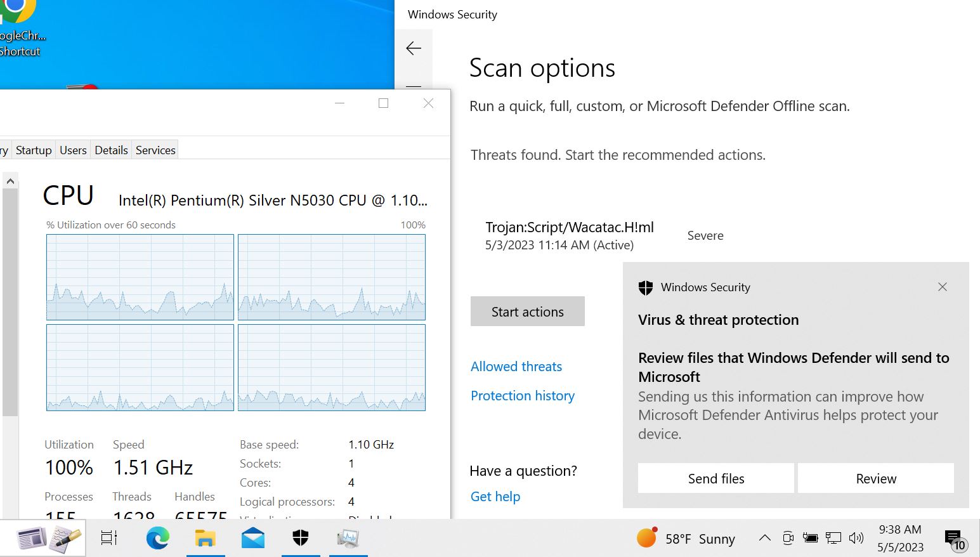Click the third CPU core utilization graph
Screen dimensions: 980x557
140,368
